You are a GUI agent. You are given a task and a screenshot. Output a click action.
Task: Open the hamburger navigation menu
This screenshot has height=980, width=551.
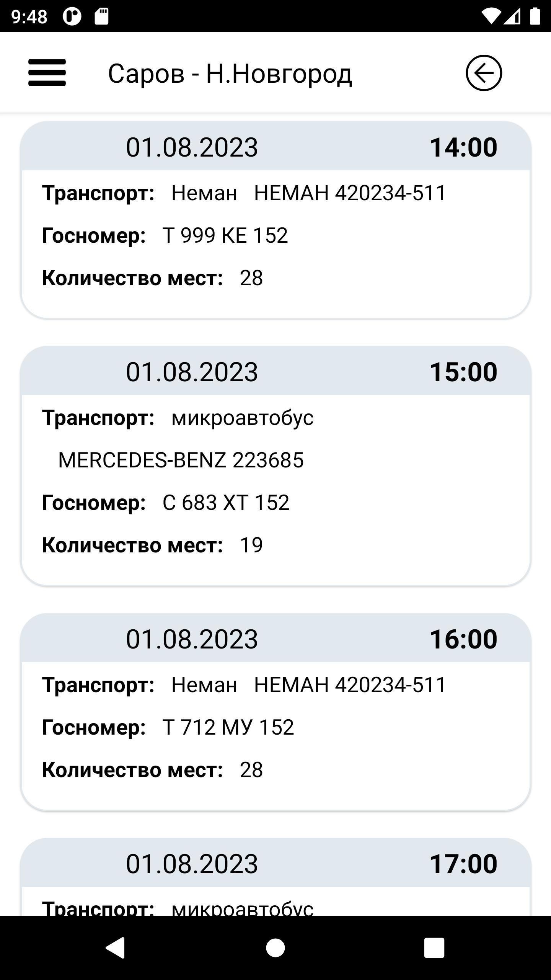[47, 73]
